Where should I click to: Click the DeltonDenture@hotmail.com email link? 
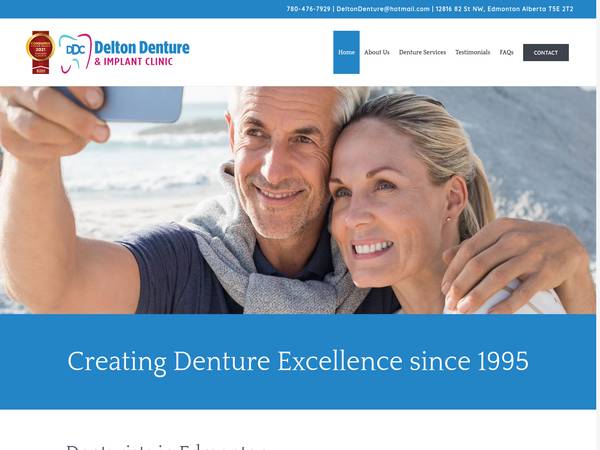click(383, 9)
